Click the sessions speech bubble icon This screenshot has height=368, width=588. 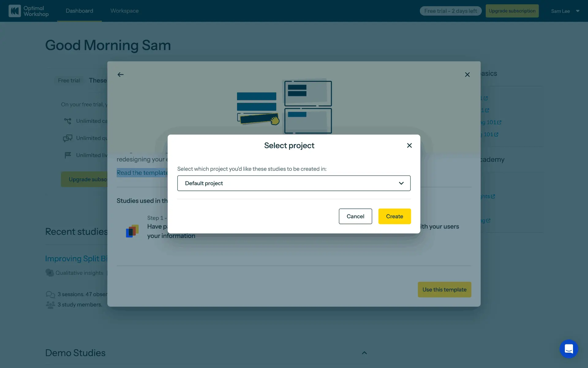click(x=50, y=294)
